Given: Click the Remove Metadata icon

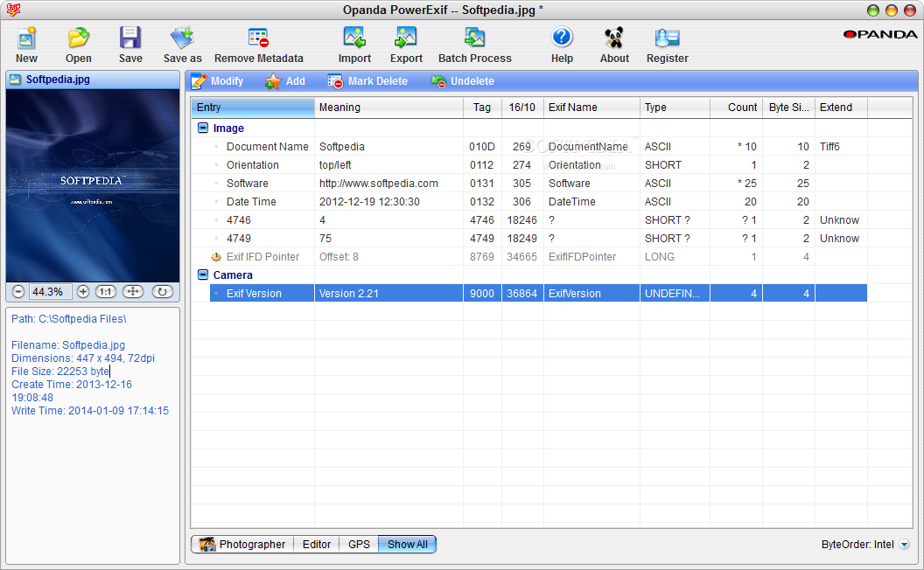Looking at the screenshot, I should coord(259,38).
